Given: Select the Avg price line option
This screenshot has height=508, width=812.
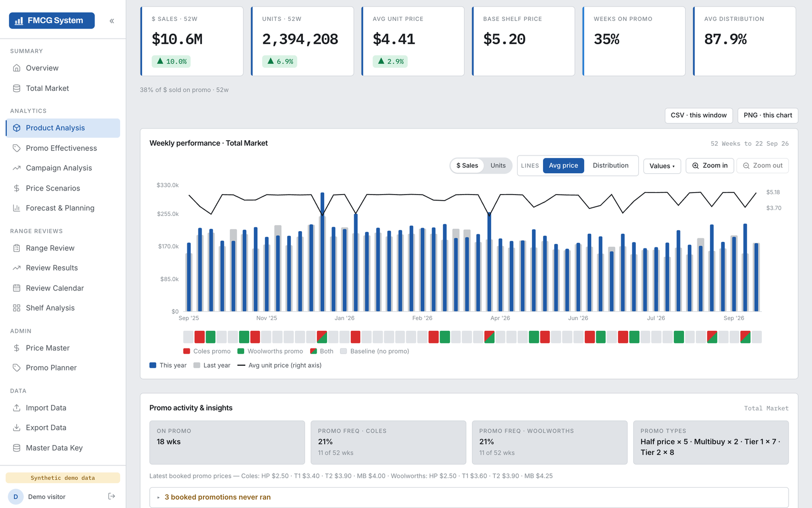Looking at the screenshot, I should (563, 166).
